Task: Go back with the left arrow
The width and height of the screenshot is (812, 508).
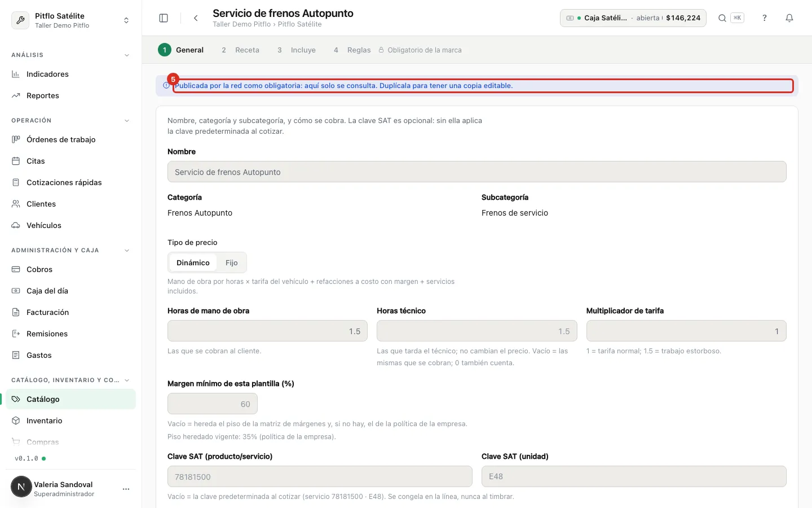Action: click(196, 18)
